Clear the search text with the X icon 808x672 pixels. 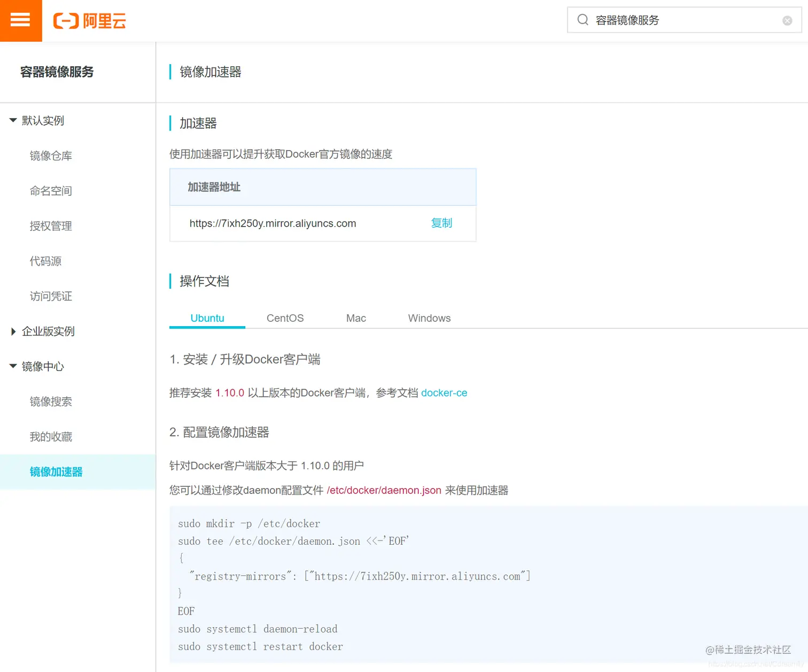[x=787, y=20]
